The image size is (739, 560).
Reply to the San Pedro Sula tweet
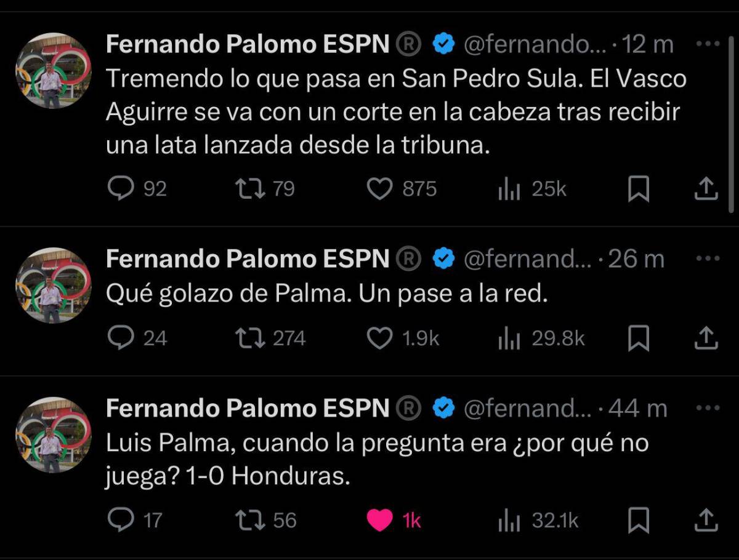point(123,189)
